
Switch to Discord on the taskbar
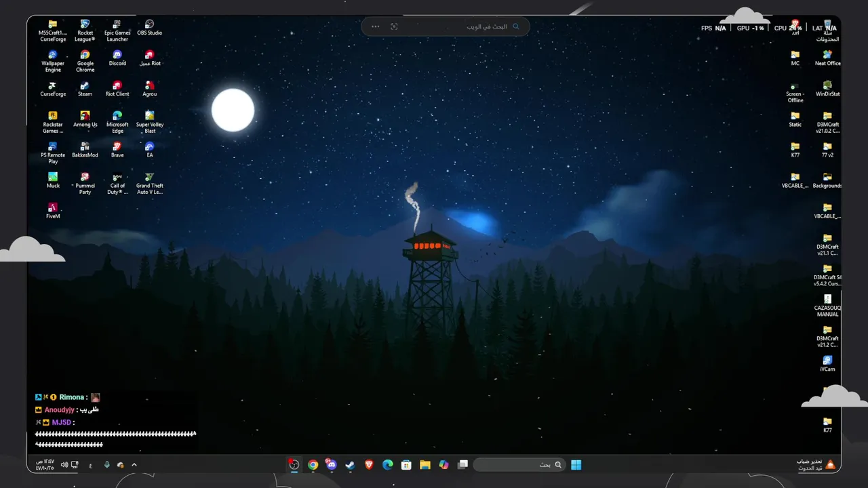332,465
